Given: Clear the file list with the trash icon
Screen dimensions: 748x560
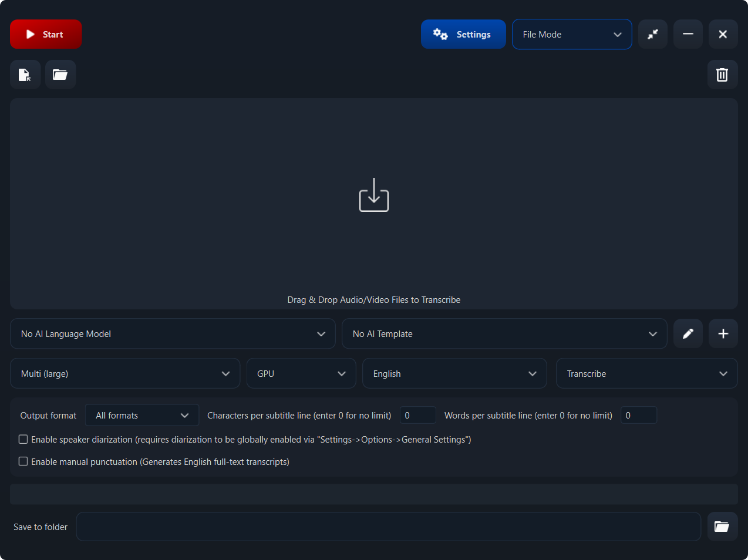Looking at the screenshot, I should [x=722, y=75].
